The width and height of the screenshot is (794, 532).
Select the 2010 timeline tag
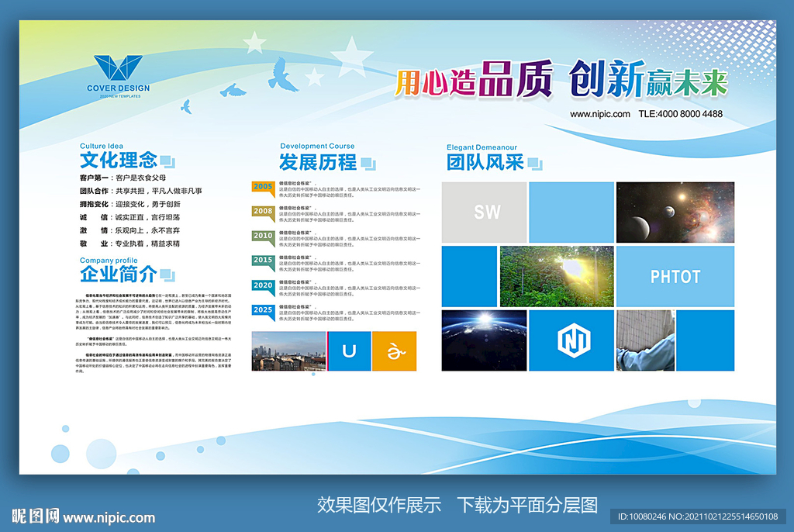[x=264, y=238]
